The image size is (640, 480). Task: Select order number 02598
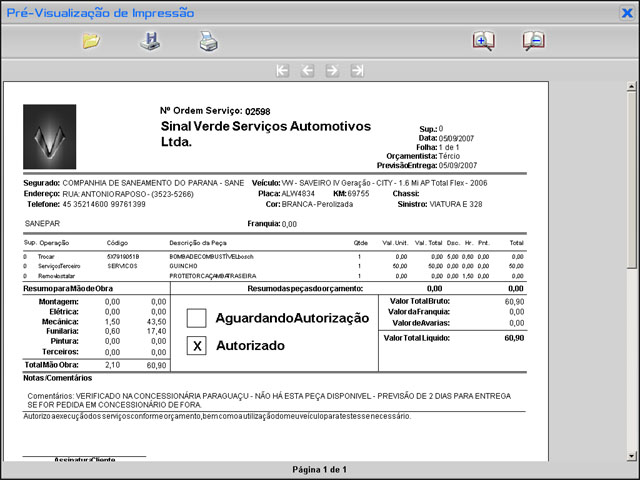coord(258,111)
